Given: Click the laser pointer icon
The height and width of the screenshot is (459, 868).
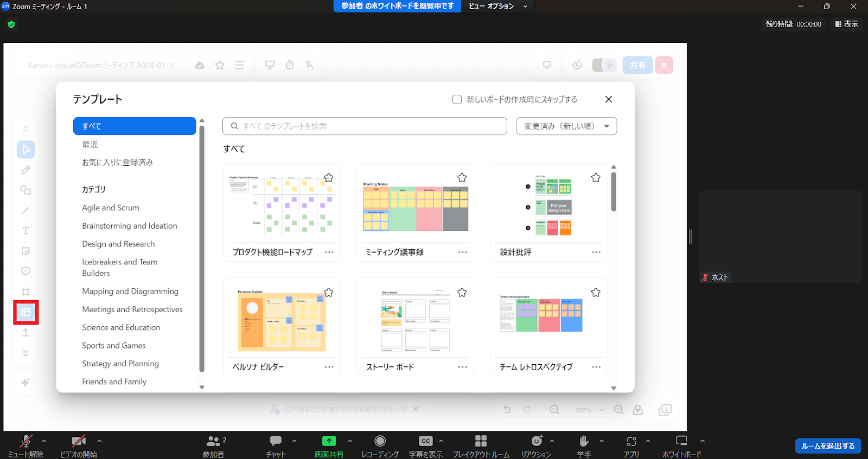Looking at the screenshot, I should (x=310, y=65).
